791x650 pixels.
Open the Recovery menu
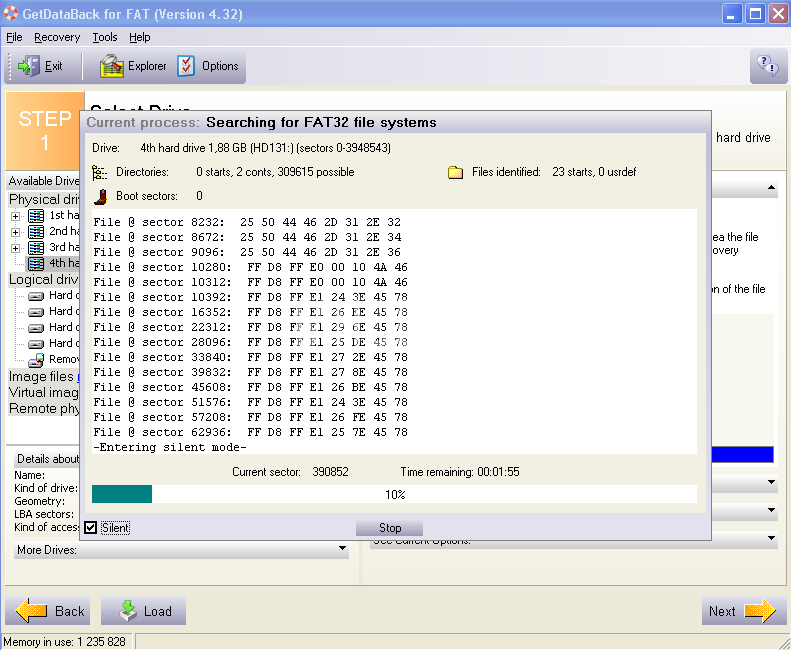coord(57,37)
